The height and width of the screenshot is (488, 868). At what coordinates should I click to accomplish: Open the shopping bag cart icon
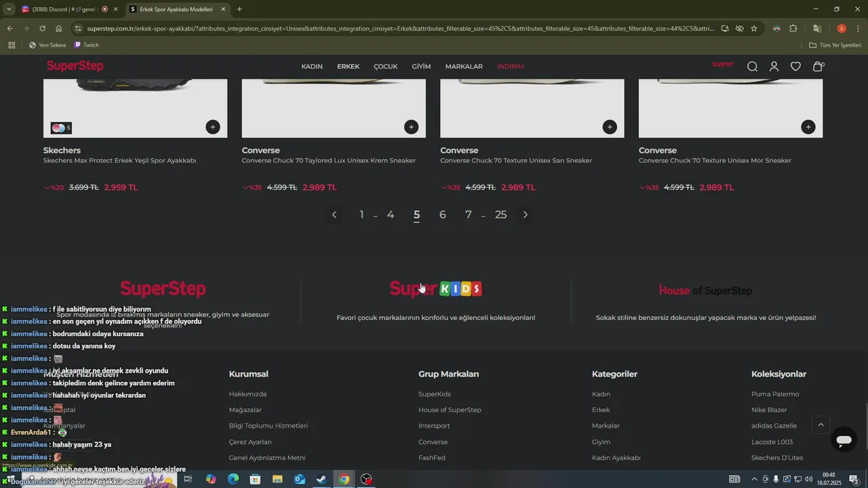click(x=818, y=66)
